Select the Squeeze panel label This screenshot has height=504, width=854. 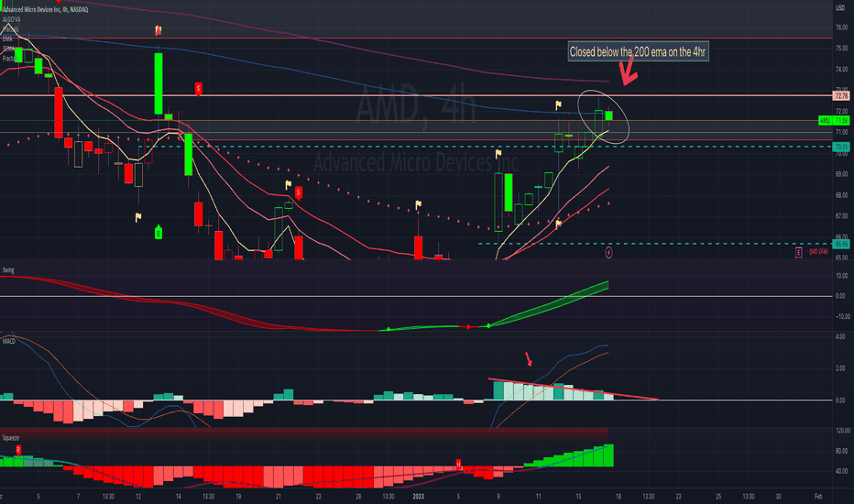(10, 437)
